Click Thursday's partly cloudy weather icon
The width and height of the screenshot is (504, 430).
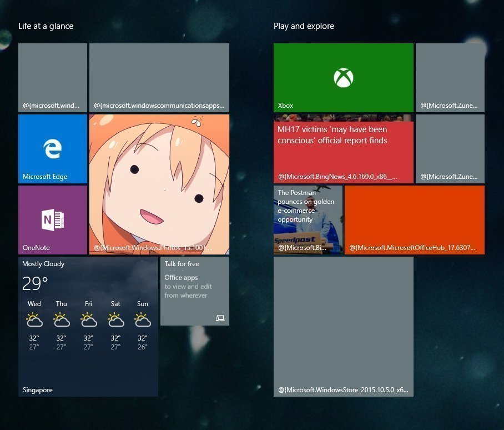[x=62, y=321]
